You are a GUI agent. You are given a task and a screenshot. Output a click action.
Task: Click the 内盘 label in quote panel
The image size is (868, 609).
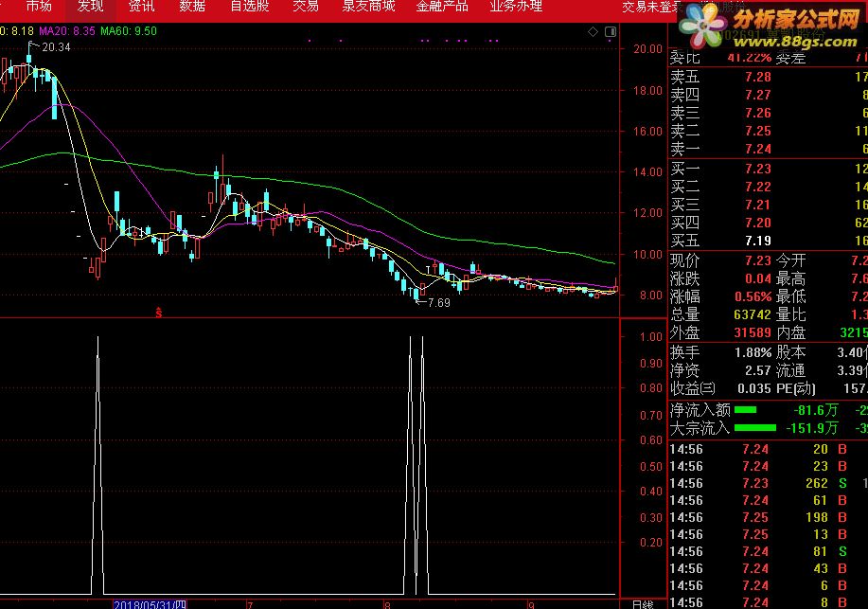coord(790,333)
